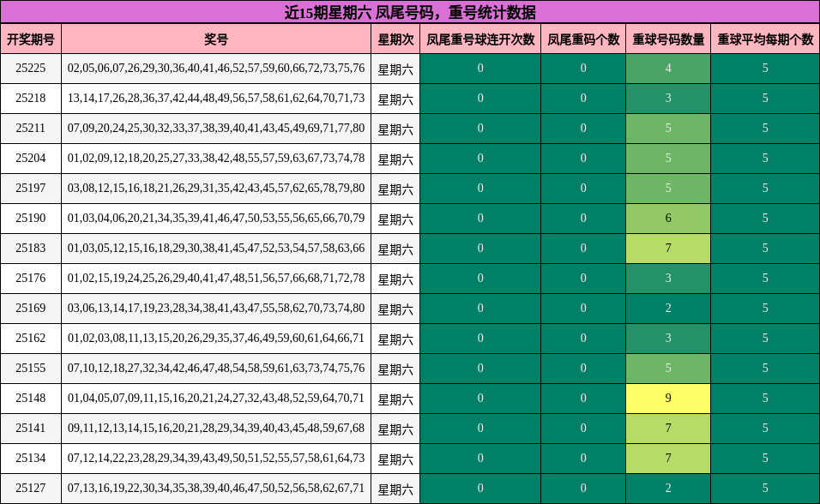Click winning numbers starting 01,04,05,07,09

pyautogui.click(x=216, y=398)
